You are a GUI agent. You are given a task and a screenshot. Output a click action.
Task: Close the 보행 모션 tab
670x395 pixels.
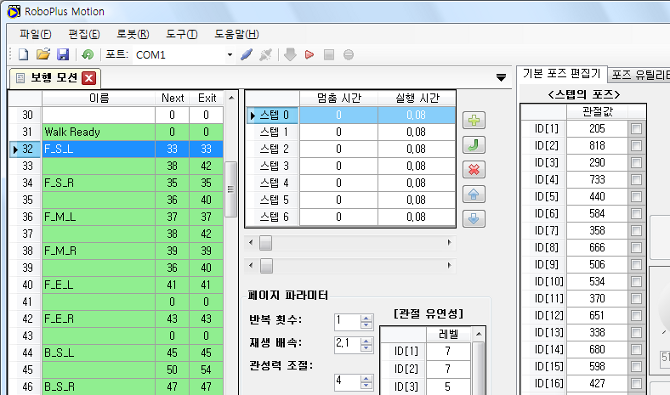pyautogui.click(x=89, y=78)
